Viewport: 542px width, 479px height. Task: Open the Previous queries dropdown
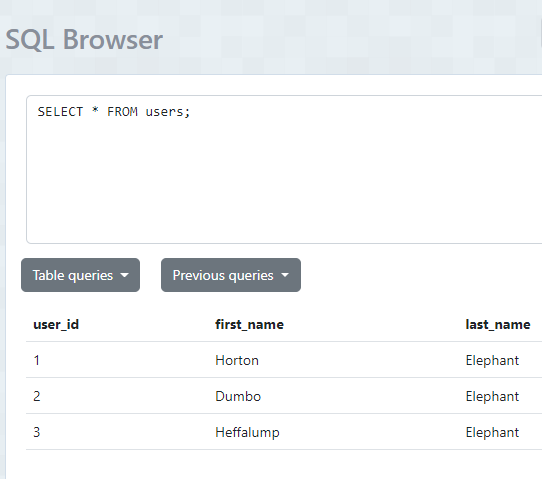(231, 275)
